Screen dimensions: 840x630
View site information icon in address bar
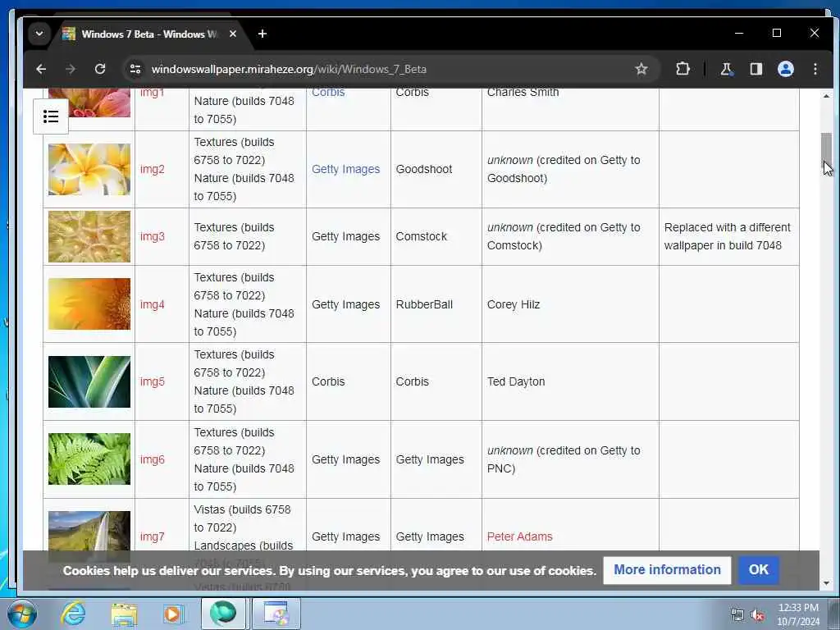coord(135,69)
